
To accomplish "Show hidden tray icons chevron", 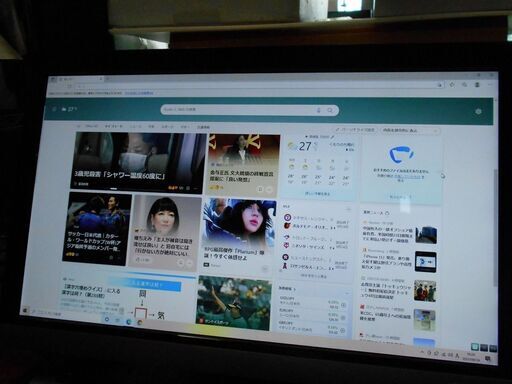I will tap(422, 351).
